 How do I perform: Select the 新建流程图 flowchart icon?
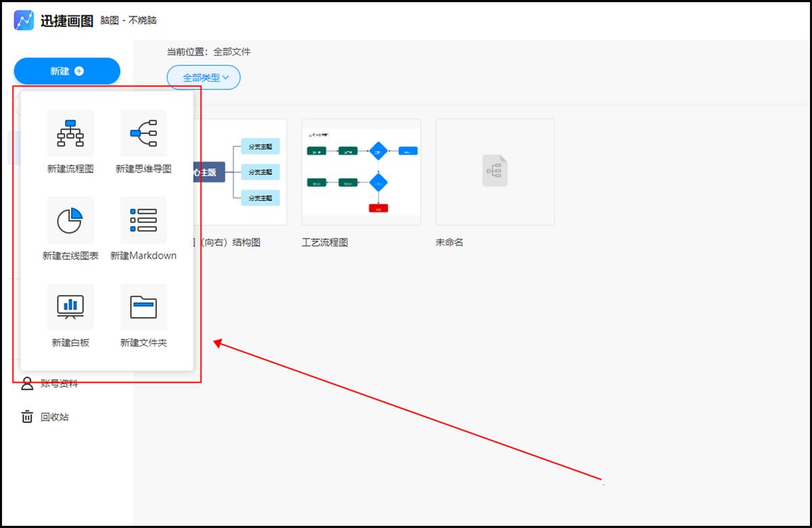tap(70, 133)
